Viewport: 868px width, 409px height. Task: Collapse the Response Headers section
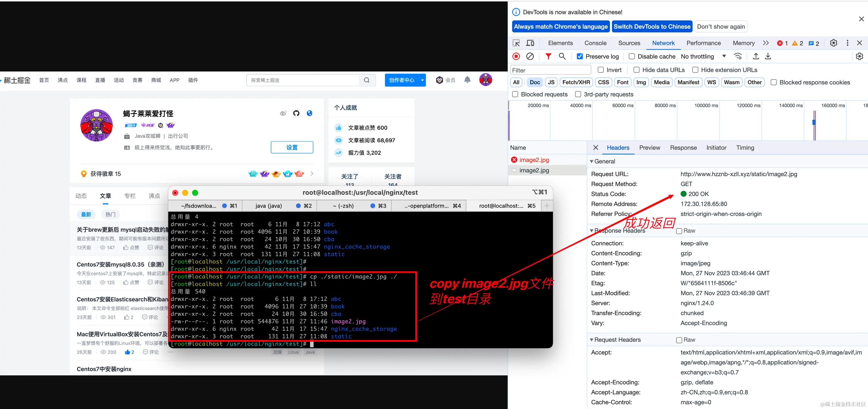591,231
